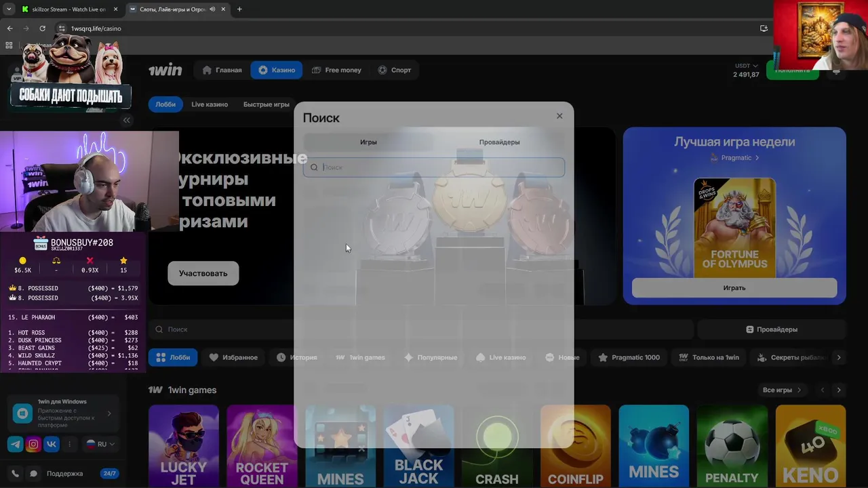Select the Избранное category chip
Viewport: 868px width, 488px height.
click(x=233, y=357)
